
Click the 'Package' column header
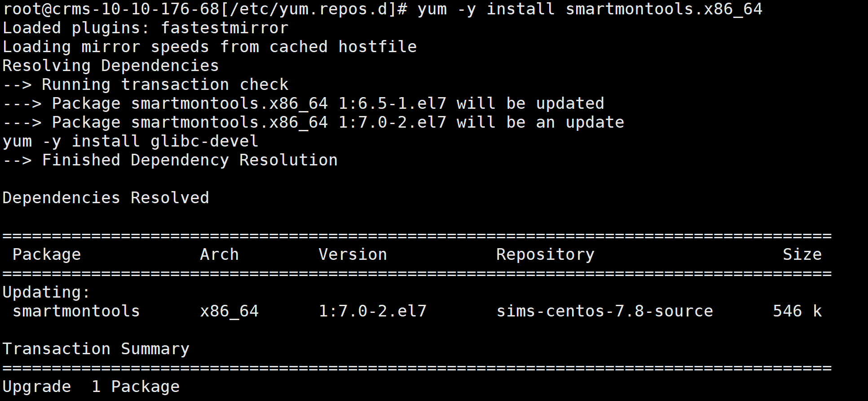(x=47, y=255)
